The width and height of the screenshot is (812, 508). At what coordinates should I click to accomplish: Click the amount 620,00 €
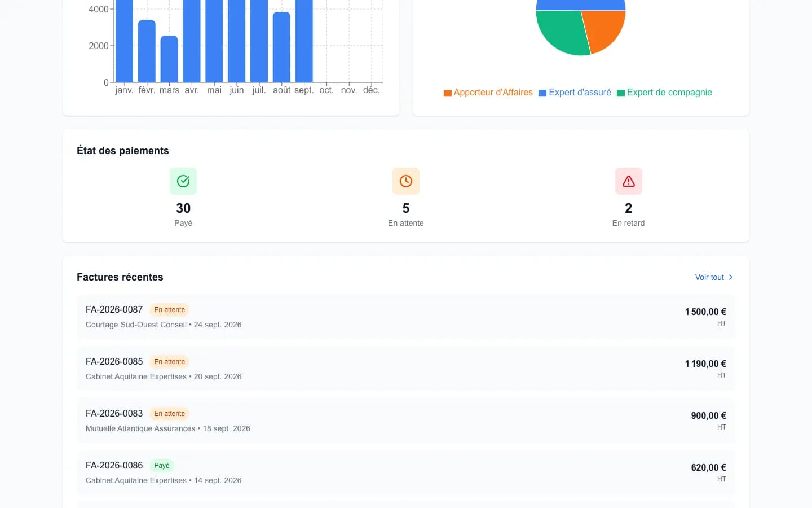[x=709, y=467]
